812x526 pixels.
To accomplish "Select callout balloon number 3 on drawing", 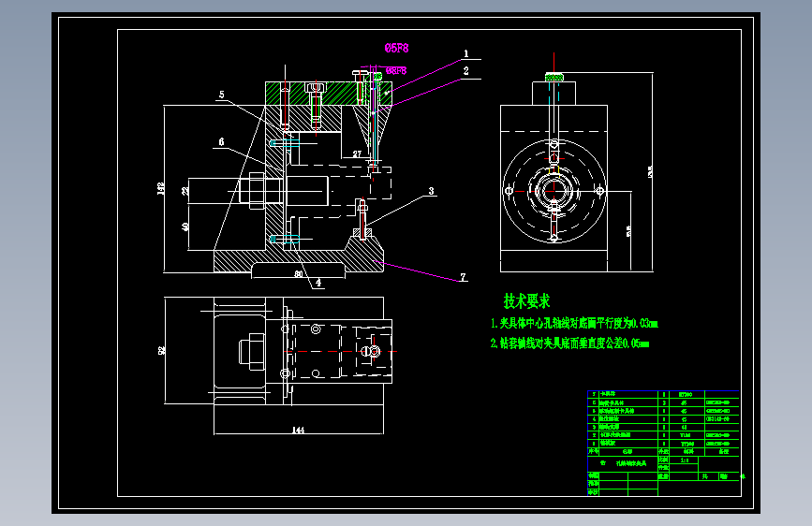I will (431, 191).
